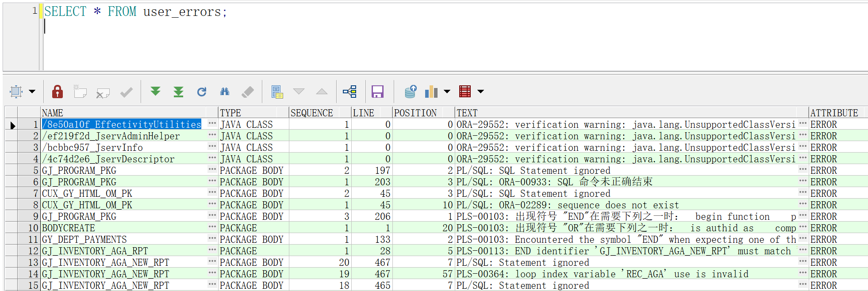Click the purple floppy disk save icon
The image size is (868, 291).
[377, 92]
